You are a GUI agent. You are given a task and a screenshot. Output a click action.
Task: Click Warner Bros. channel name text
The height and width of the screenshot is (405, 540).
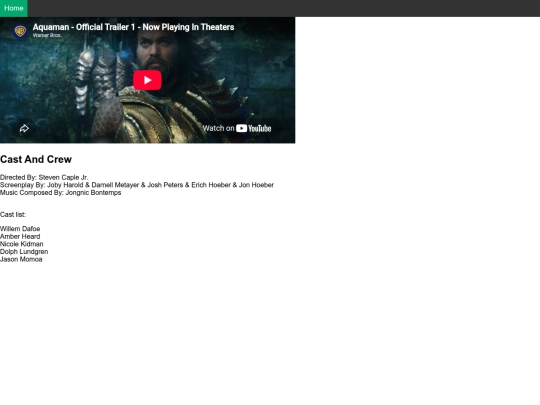tap(47, 35)
